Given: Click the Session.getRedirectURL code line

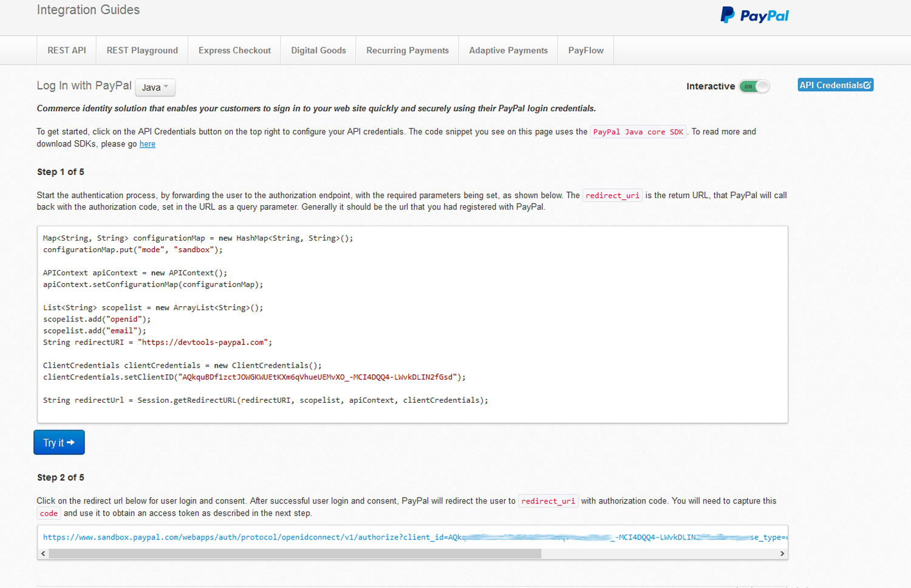Looking at the screenshot, I should tap(265, 400).
